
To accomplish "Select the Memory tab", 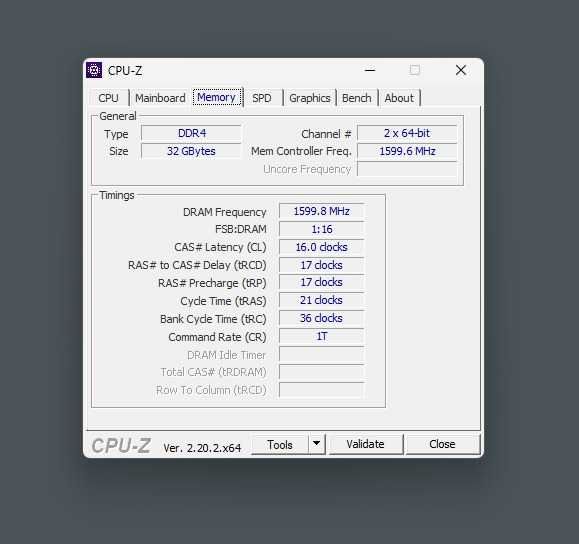I will point(217,97).
